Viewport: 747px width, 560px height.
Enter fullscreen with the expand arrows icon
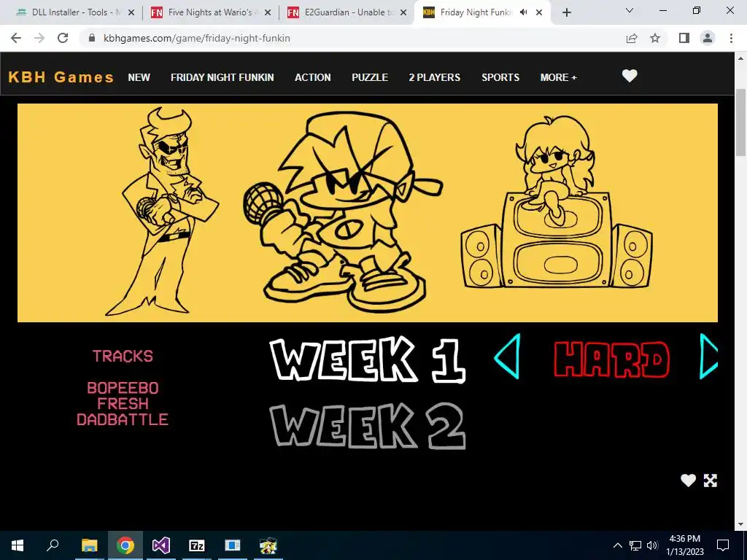711,481
